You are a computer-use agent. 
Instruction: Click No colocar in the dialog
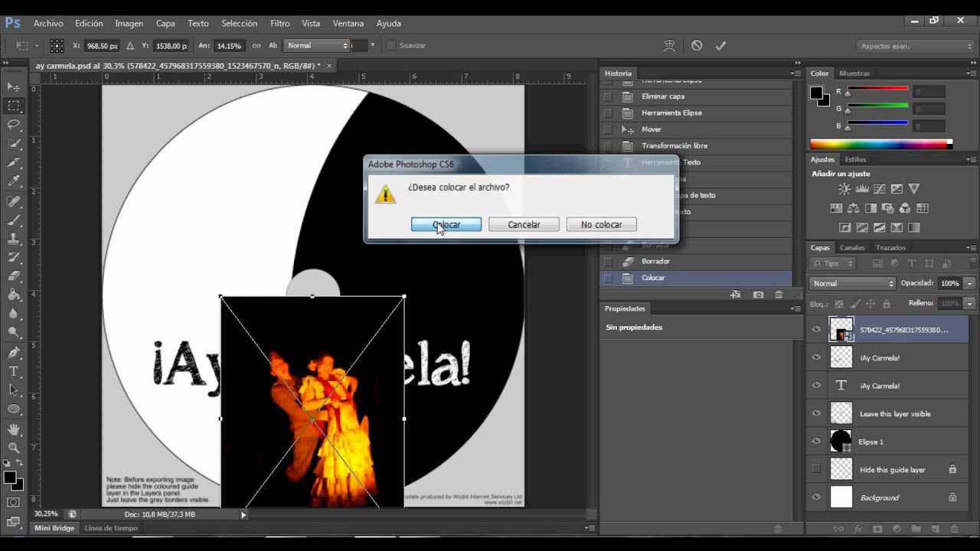(x=601, y=224)
